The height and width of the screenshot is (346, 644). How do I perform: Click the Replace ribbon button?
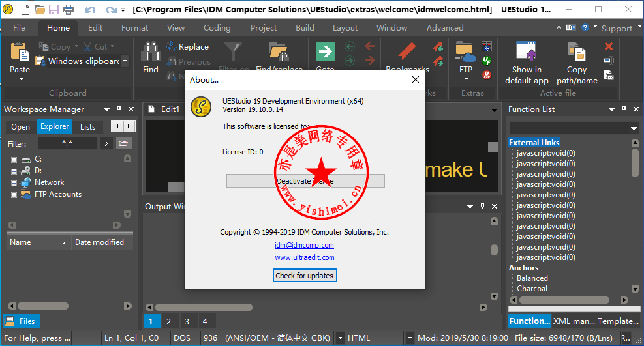[x=187, y=47]
